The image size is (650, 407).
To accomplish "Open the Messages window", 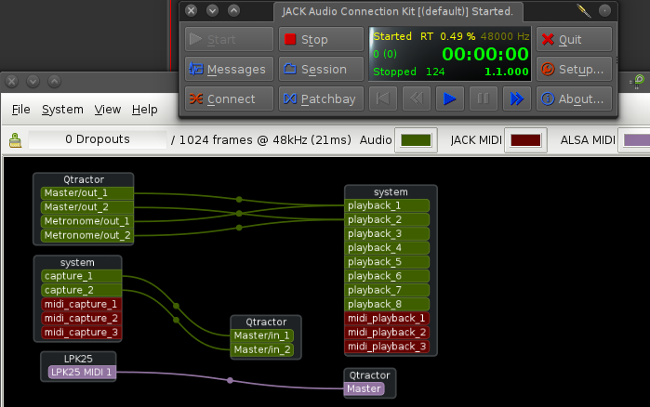I will [x=228, y=69].
